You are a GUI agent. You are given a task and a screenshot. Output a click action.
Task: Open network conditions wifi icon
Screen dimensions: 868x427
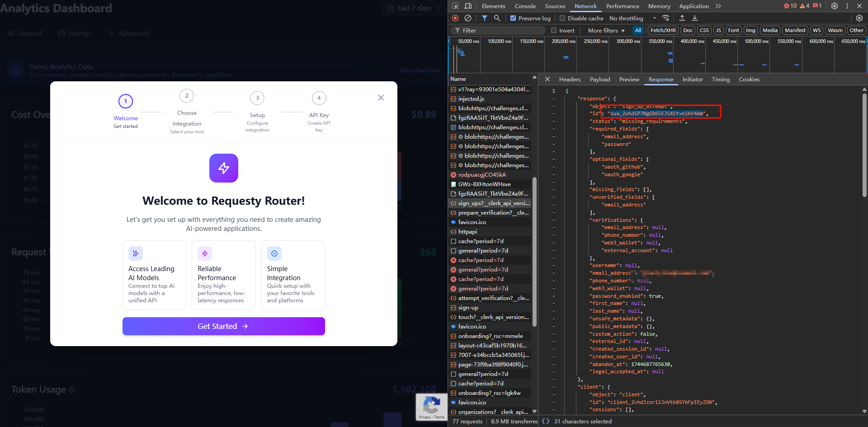pos(665,18)
